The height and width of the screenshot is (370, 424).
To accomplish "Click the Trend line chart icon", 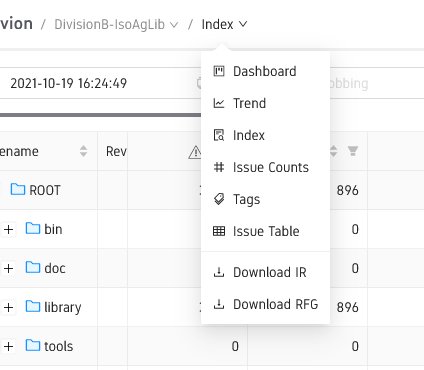I will point(219,103).
